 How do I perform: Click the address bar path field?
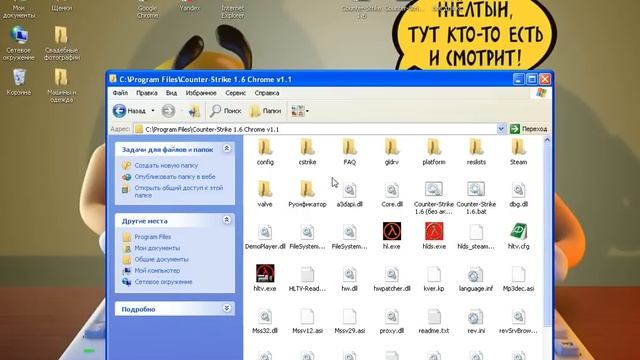click(x=320, y=129)
